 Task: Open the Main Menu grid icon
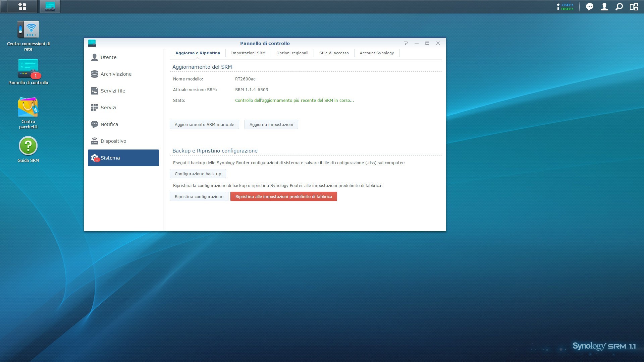(x=22, y=6)
